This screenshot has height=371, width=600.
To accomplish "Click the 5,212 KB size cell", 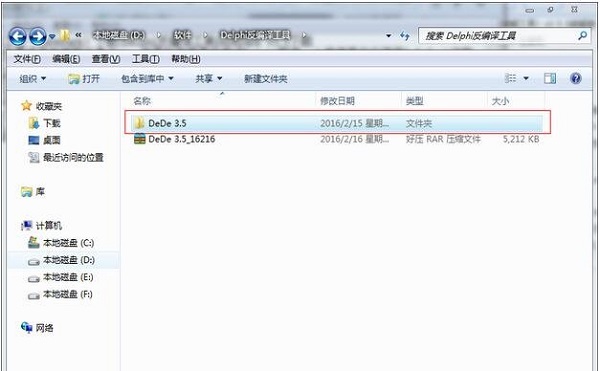I will click(521, 139).
